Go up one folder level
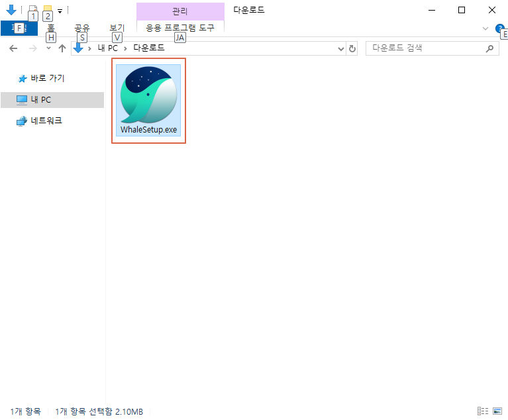Viewport: 508px width, 420px height. point(62,48)
